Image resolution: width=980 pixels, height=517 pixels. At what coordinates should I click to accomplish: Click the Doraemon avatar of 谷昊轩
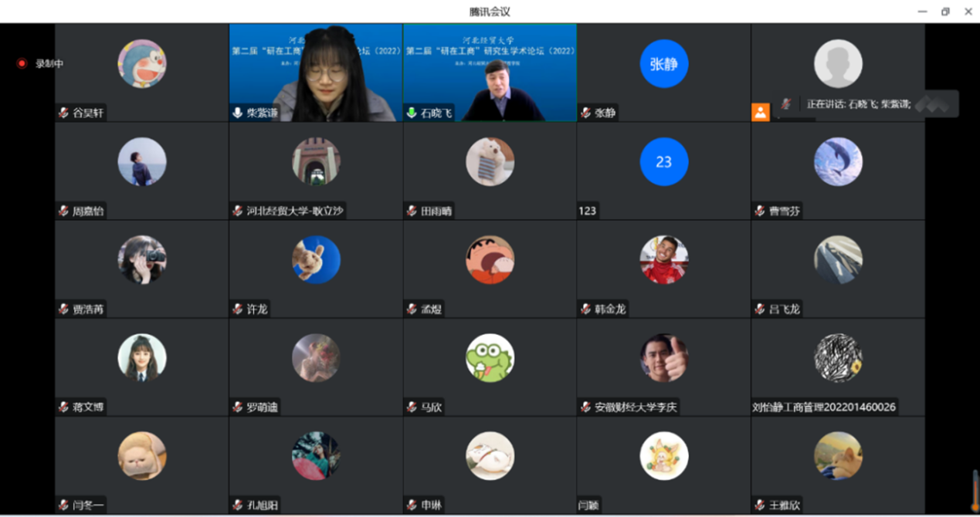142,63
